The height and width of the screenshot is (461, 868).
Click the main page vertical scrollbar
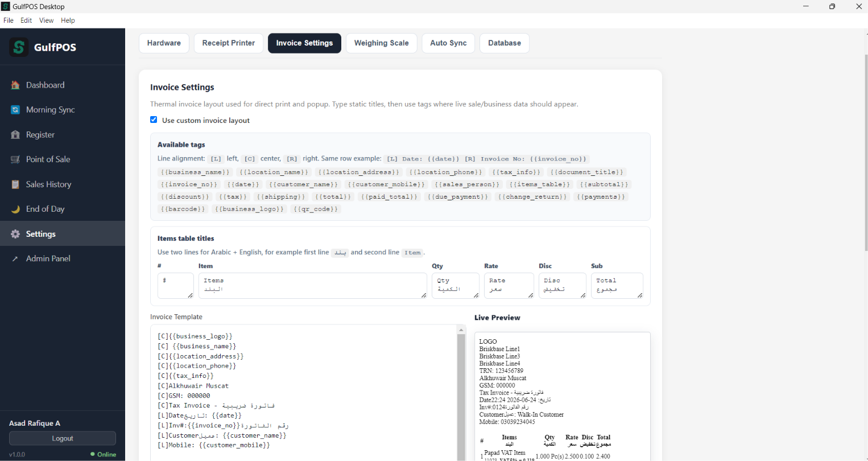point(865,154)
